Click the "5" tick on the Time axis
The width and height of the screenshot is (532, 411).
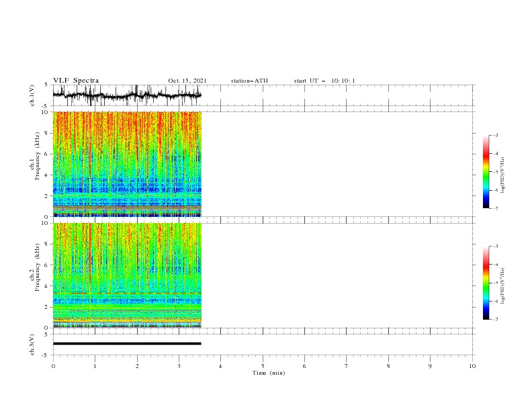pos(263,366)
